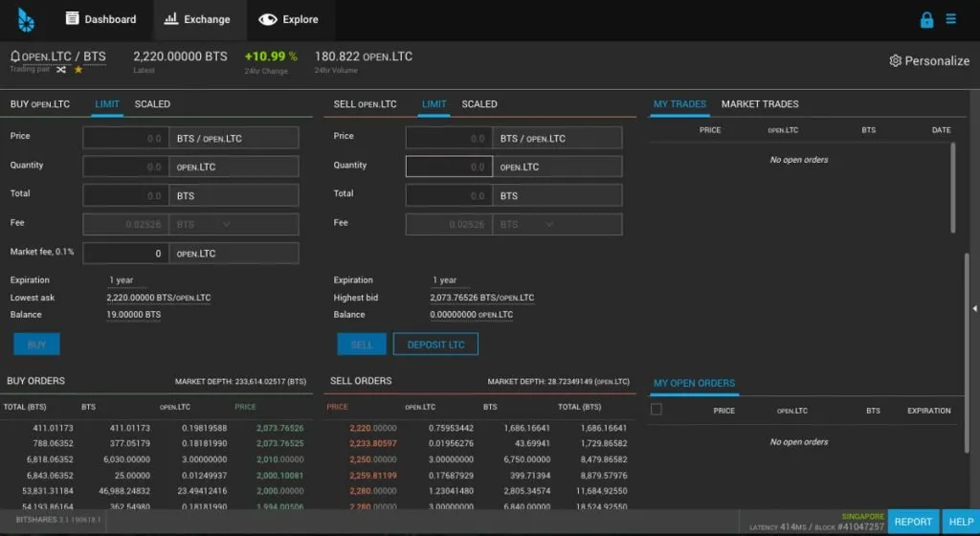Viewport: 980px width, 536px height.
Task: Click the PRICE column header in Buy Orders
Action: click(245, 407)
